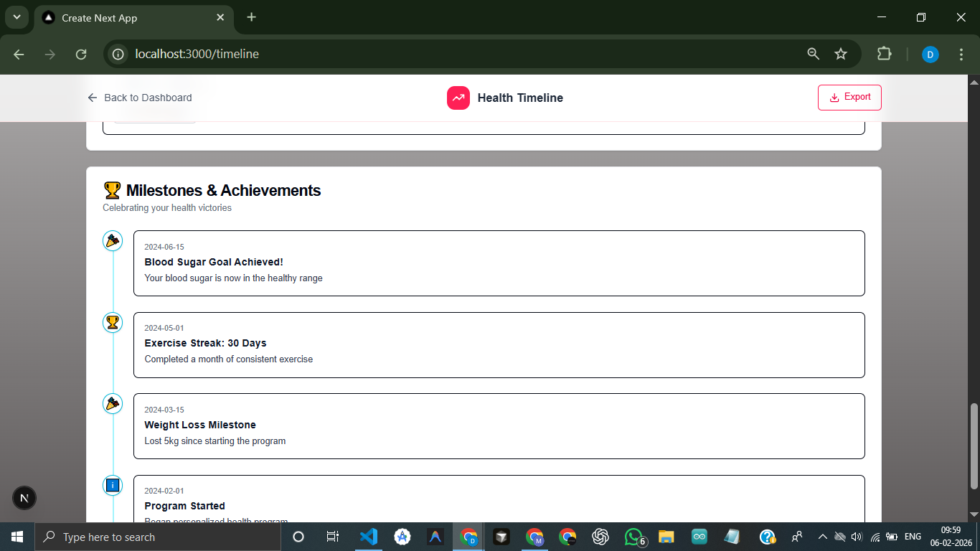Select the Exercise Streak: 30 Days title

click(205, 343)
